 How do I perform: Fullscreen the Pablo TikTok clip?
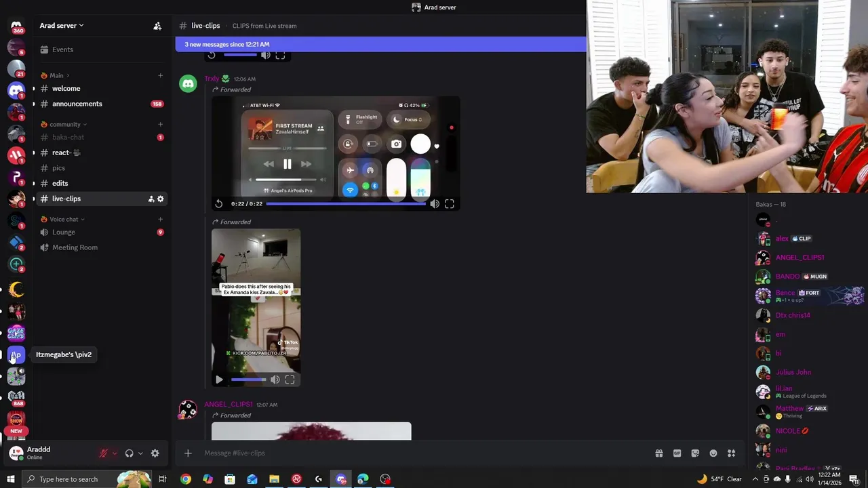tap(290, 380)
